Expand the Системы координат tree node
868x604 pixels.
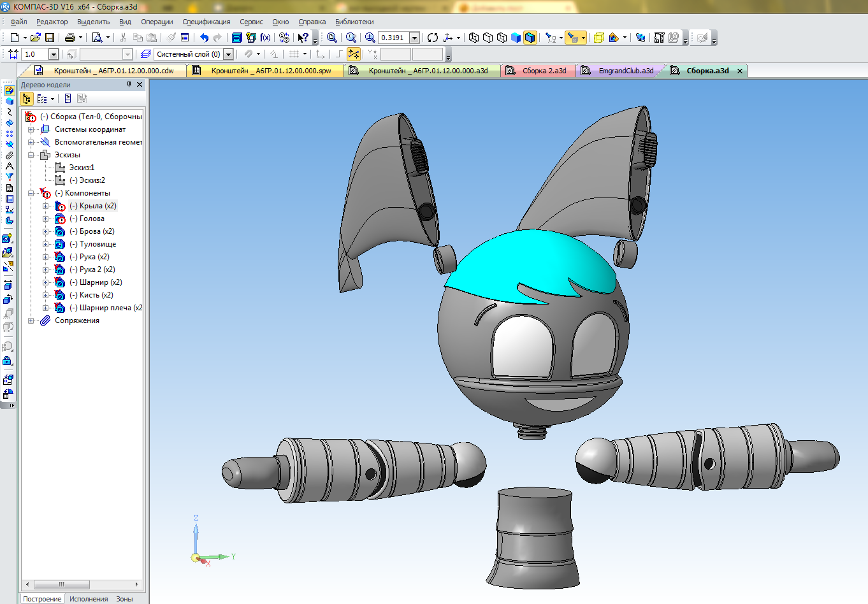[x=31, y=129]
